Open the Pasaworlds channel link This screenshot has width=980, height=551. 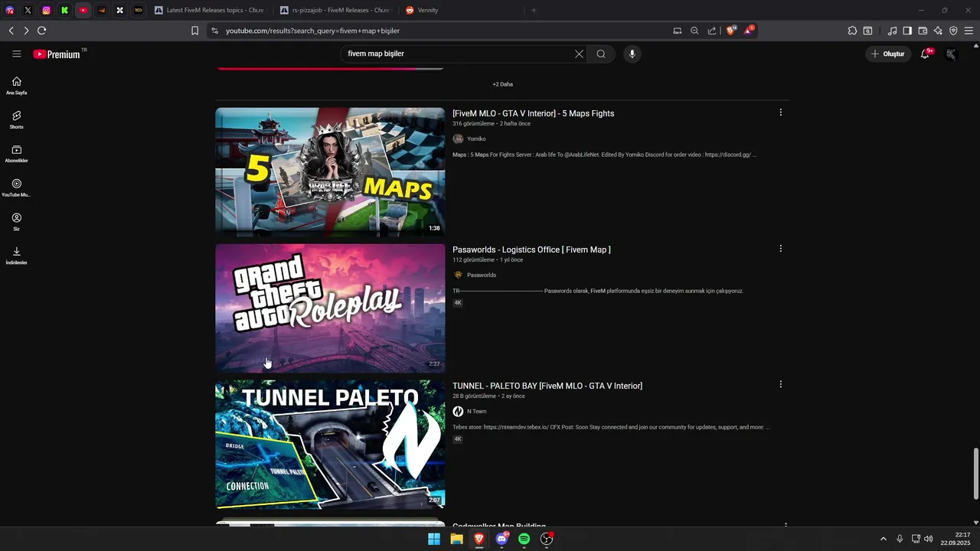pos(481,275)
